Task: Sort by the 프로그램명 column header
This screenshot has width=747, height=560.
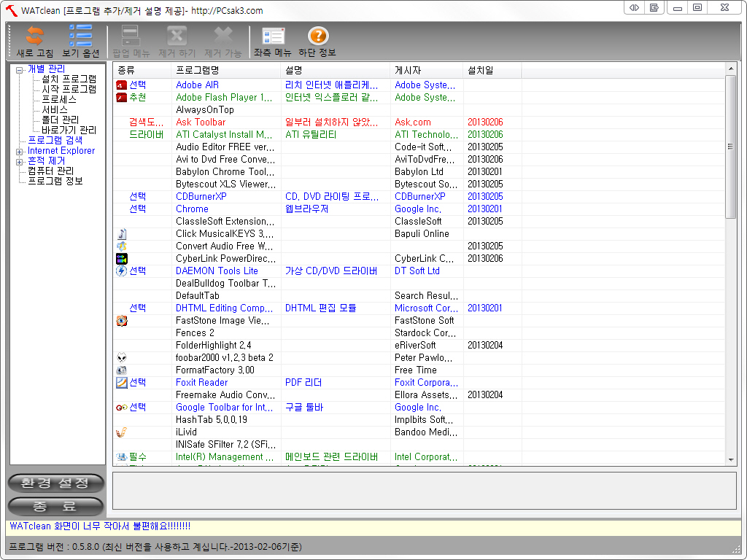Action: pos(226,71)
